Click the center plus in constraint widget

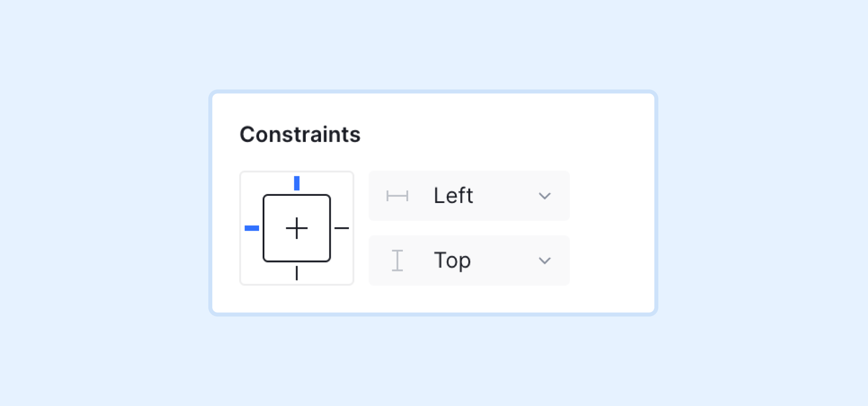297,228
